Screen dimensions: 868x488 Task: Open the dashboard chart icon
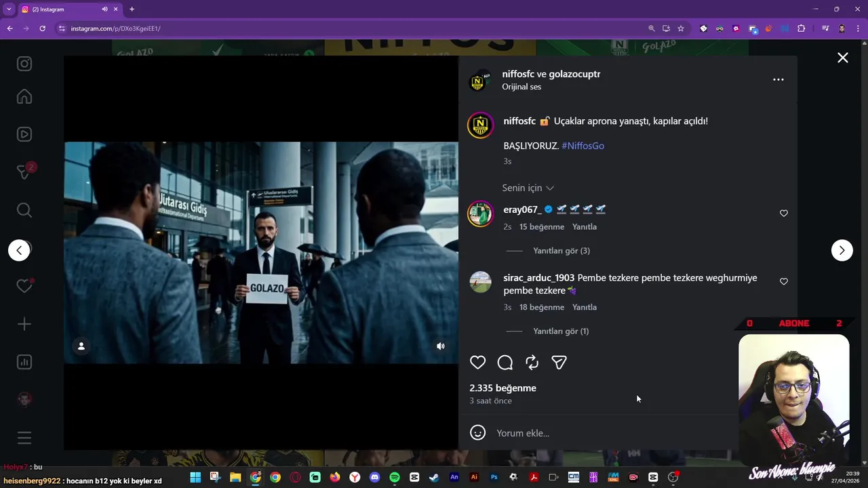coord(24,362)
